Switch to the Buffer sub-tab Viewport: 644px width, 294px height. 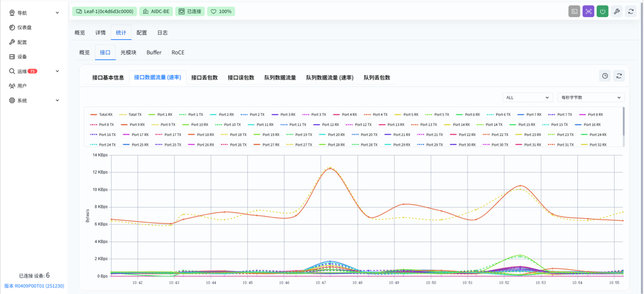pos(154,52)
